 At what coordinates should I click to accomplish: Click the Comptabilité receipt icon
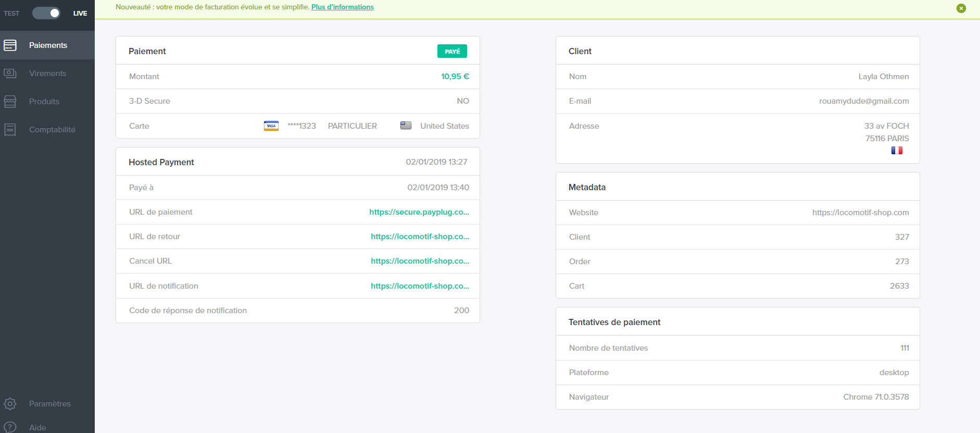pyautogui.click(x=10, y=130)
